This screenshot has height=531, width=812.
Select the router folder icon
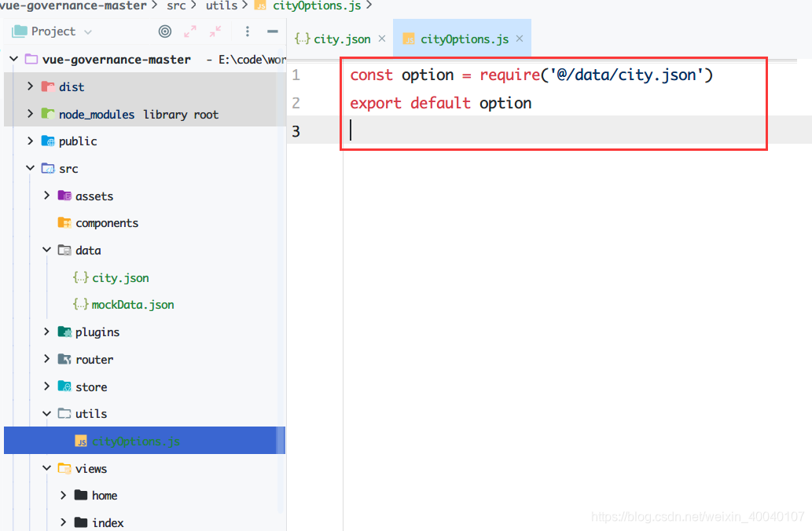click(x=64, y=359)
